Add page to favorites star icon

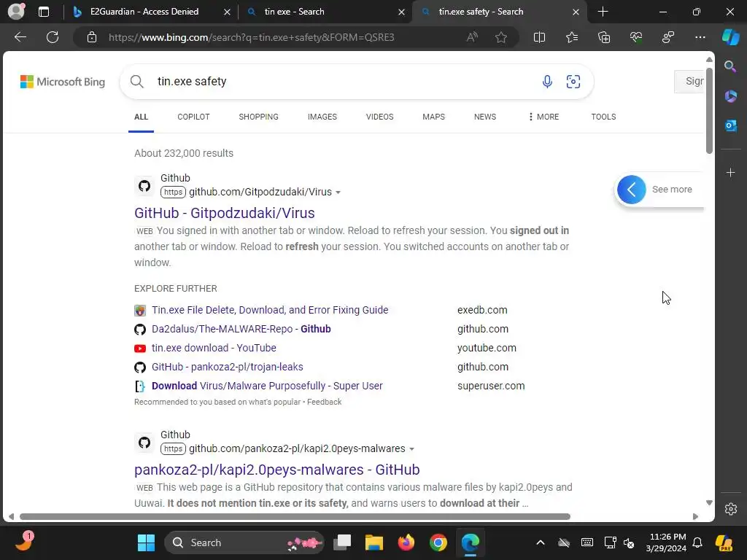[x=500, y=37]
